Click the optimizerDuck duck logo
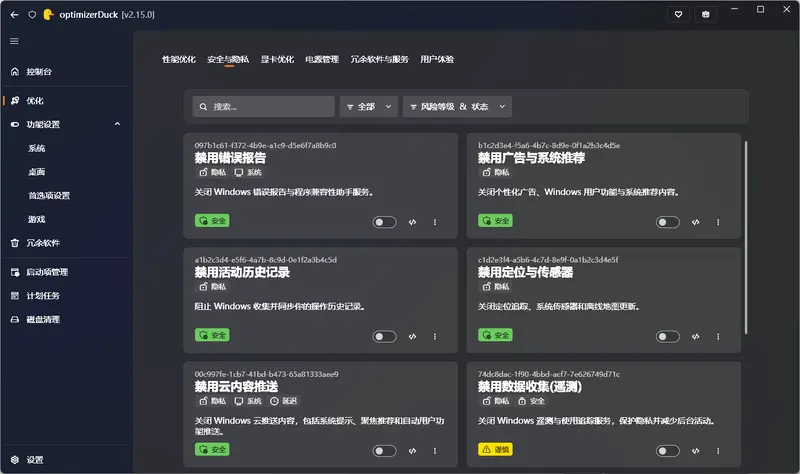The image size is (800, 474). [48, 15]
